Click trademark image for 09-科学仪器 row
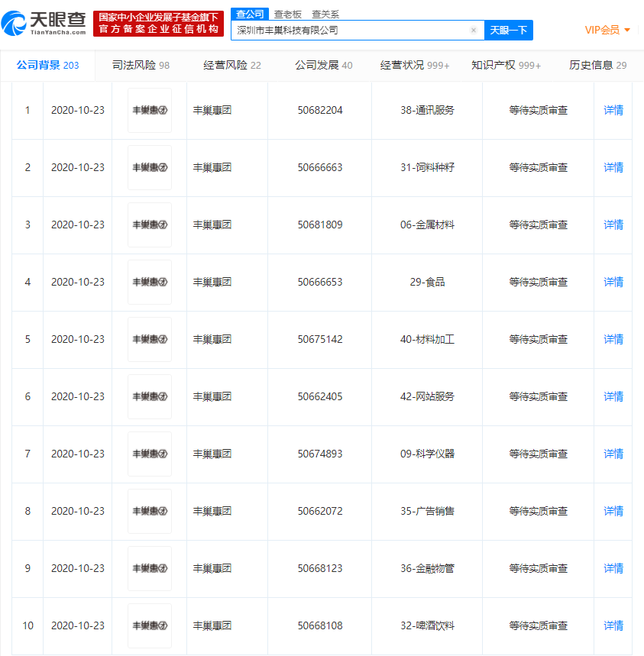This screenshot has width=644, height=656. coord(150,454)
